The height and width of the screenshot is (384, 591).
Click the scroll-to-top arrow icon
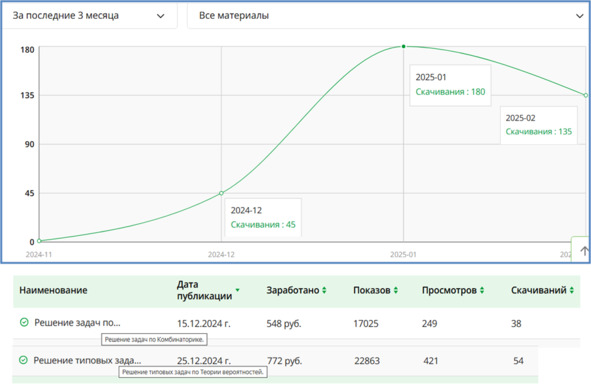584,250
